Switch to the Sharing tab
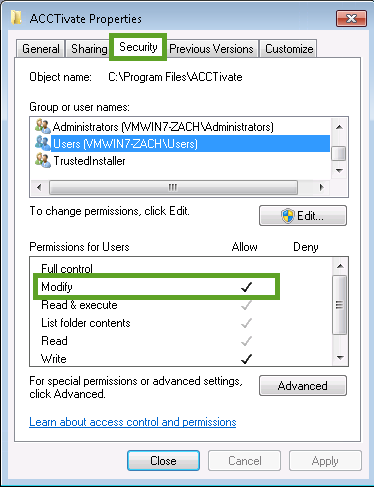This screenshot has height=487, width=374. point(89,49)
